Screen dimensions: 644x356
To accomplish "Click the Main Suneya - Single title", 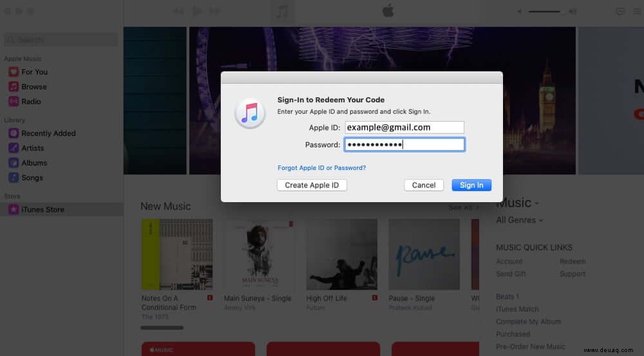I will coord(258,299).
